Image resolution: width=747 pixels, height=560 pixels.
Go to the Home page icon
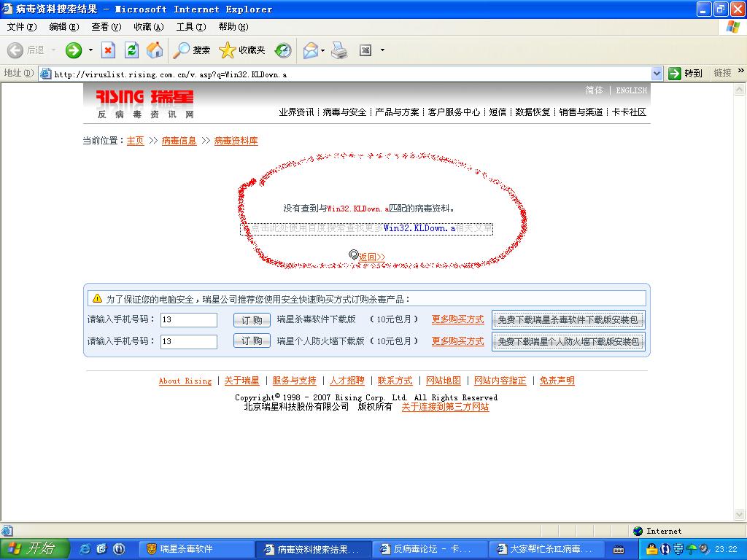[x=155, y=50]
